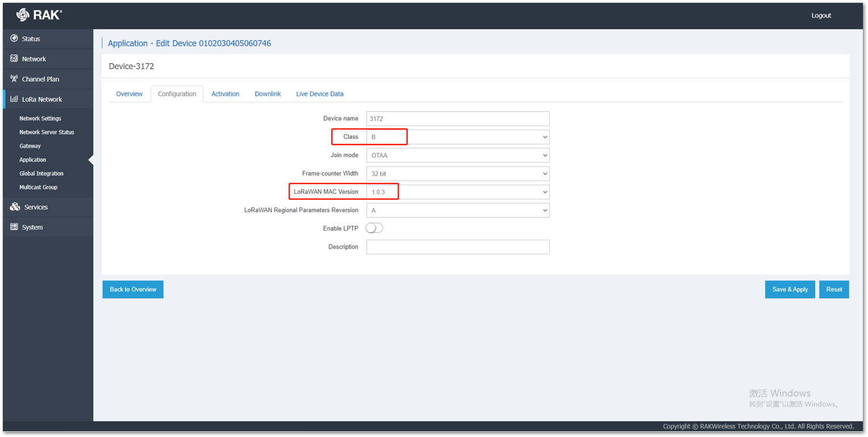Switch to the Activation tab
Screen dimensions: 868x437
click(225, 94)
